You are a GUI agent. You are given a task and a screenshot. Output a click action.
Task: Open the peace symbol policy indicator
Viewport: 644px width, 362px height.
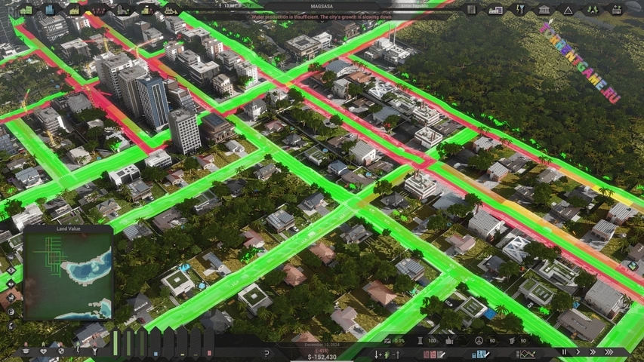pyautogui.click(x=478, y=341)
